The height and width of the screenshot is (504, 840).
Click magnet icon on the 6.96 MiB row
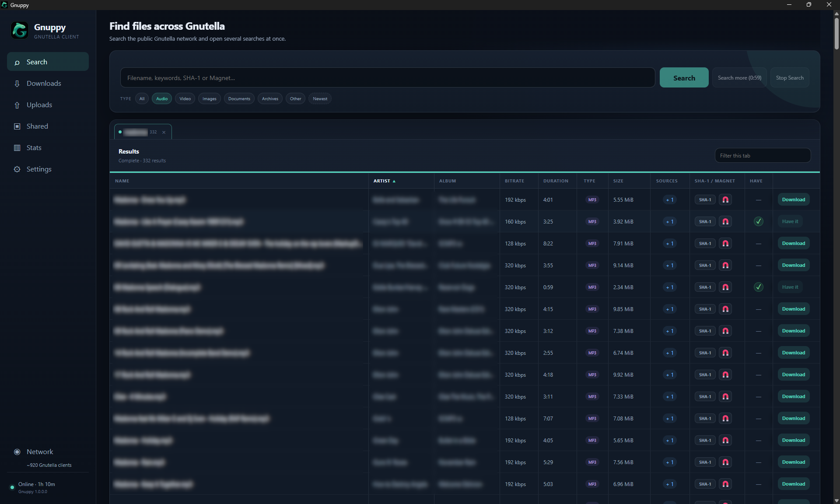click(x=725, y=484)
